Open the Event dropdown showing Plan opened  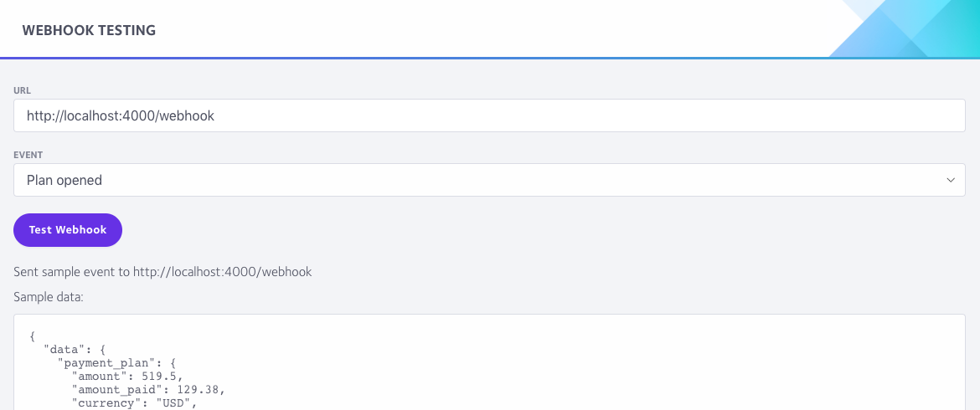(x=489, y=181)
